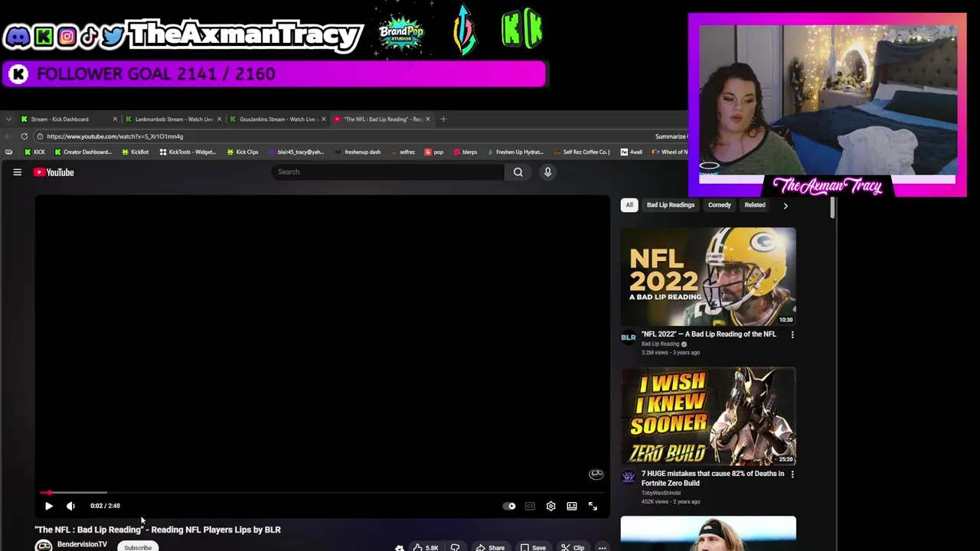Open the KICK bookmark
The width and height of the screenshot is (980, 551).
coord(35,152)
